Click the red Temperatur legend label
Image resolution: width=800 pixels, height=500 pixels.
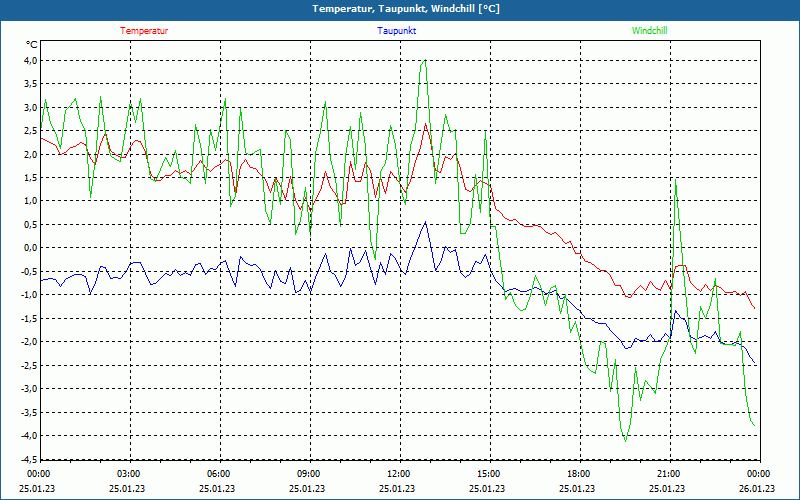tap(144, 31)
